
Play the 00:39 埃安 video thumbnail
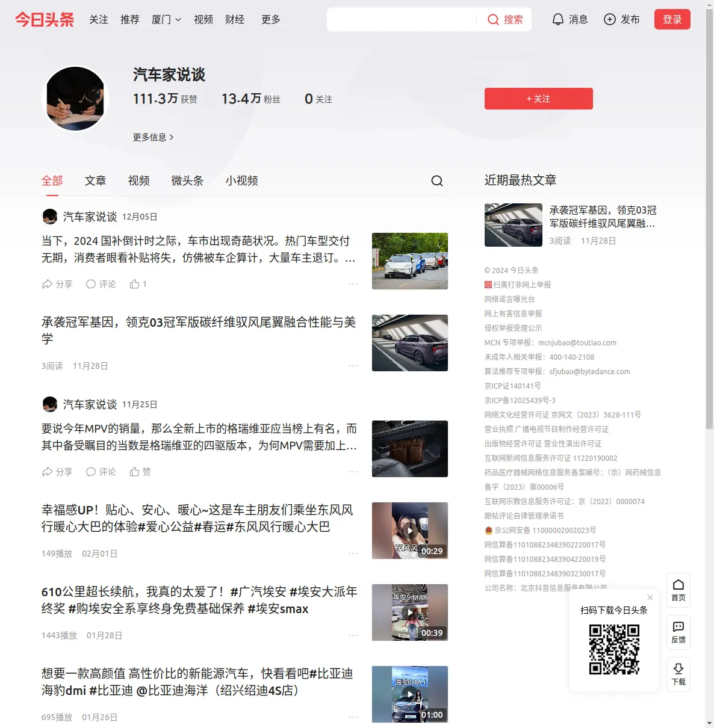click(x=410, y=612)
